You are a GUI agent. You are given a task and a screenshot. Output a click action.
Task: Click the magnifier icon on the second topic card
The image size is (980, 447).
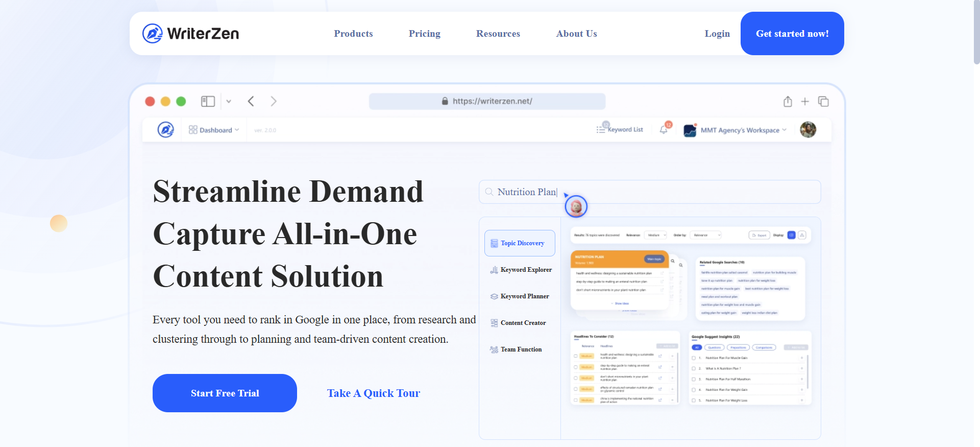pyautogui.click(x=673, y=261)
